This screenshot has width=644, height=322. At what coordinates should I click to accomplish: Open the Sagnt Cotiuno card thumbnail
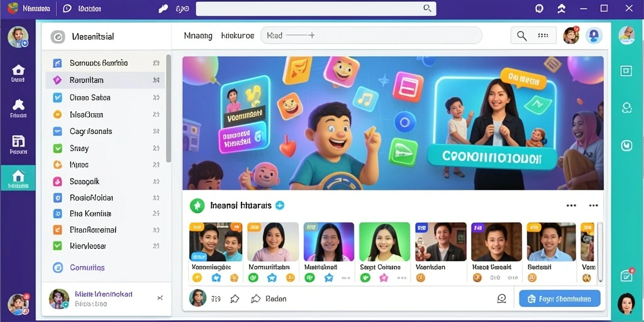[384, 242]
